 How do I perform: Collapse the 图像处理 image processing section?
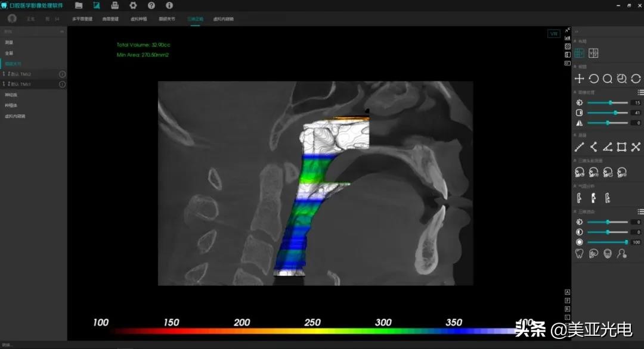tap(575, 92)
